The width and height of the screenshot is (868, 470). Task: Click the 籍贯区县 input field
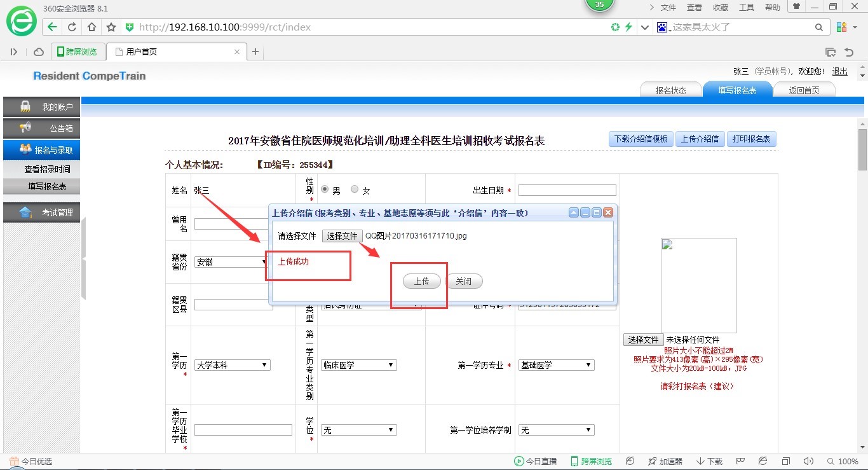pyautogui.click(x=233, y=305)
